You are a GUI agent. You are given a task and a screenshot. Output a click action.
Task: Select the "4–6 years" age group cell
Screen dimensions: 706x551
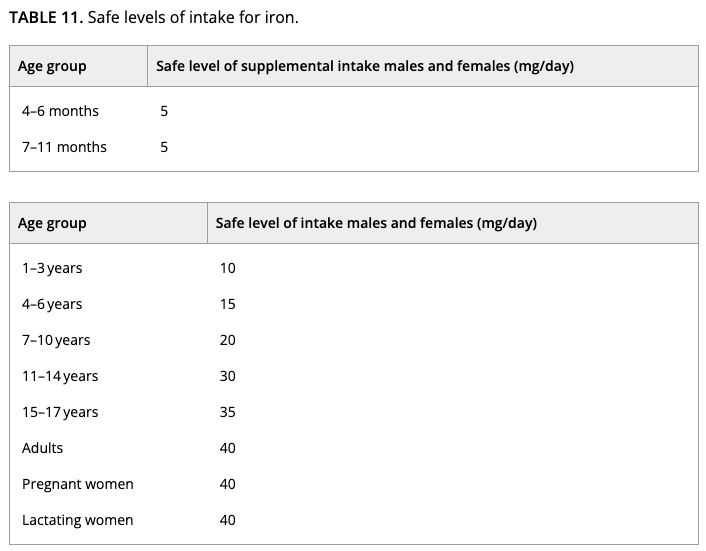[52, 304]
